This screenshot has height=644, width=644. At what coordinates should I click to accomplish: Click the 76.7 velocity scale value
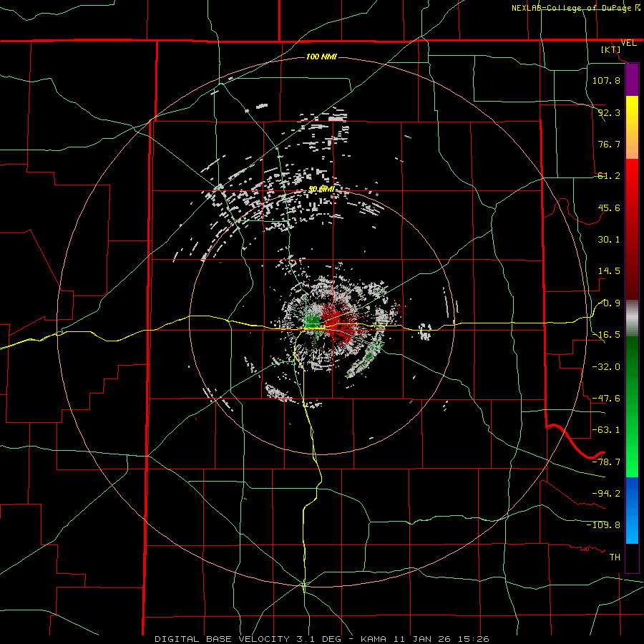click(x=609, y=144)
